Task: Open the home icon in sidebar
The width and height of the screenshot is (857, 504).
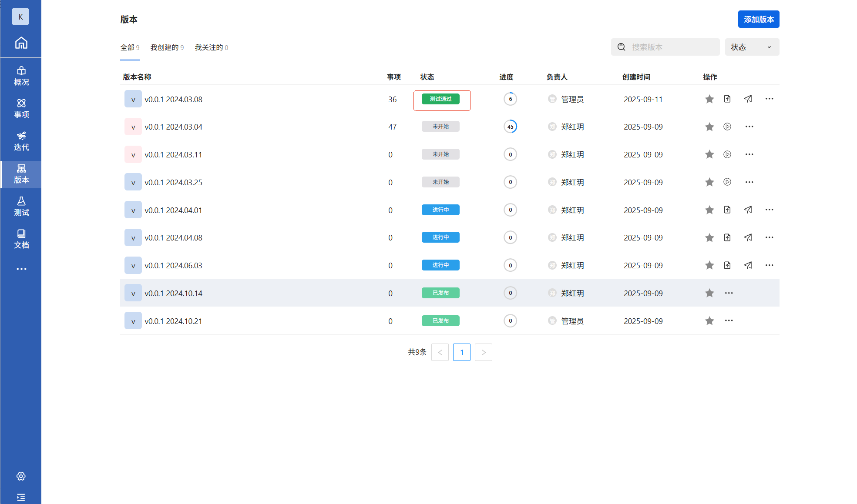Action: pos(21,43)
